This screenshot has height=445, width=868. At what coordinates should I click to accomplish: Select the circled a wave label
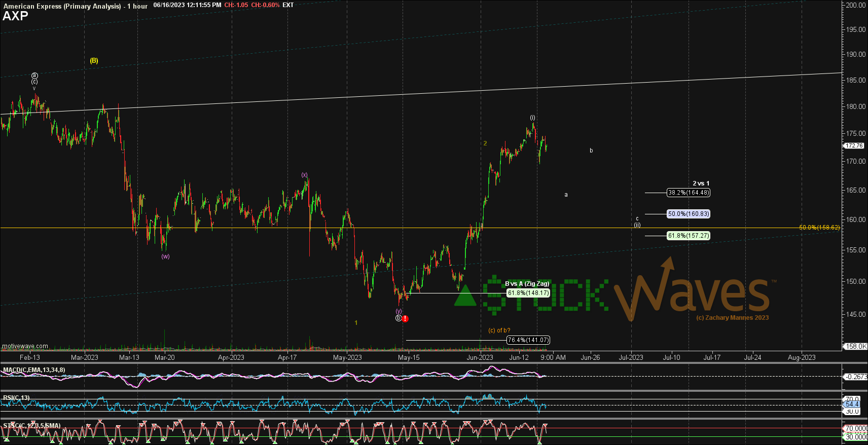34,76
